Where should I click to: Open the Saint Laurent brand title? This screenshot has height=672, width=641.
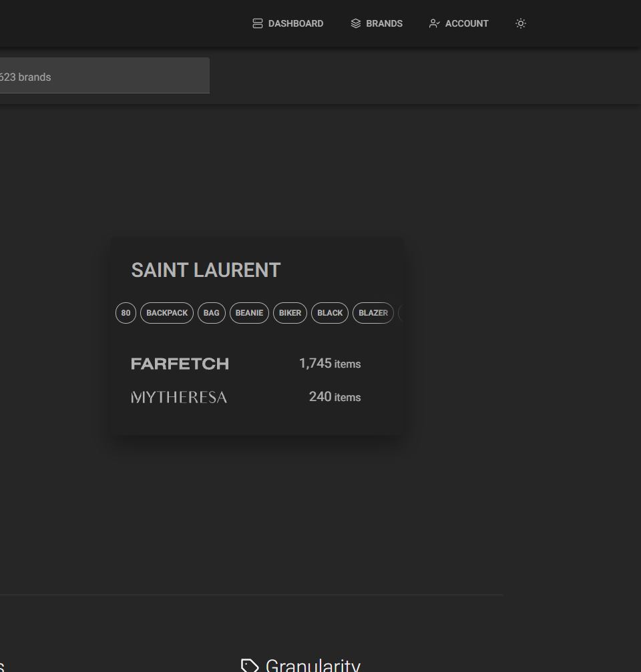point(206,270)
